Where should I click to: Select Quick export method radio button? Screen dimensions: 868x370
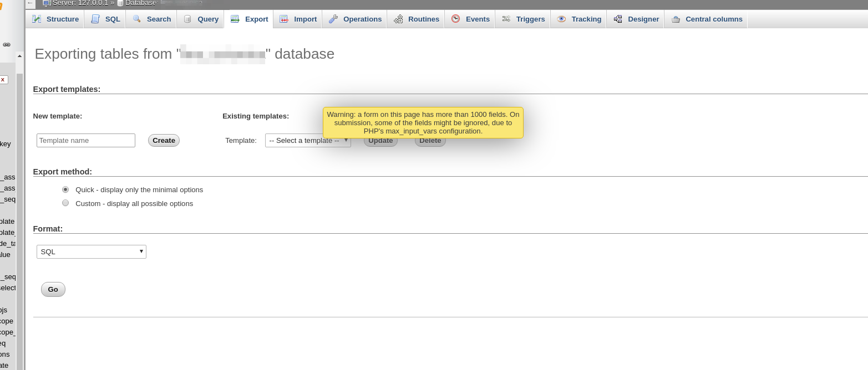[65, 189]
